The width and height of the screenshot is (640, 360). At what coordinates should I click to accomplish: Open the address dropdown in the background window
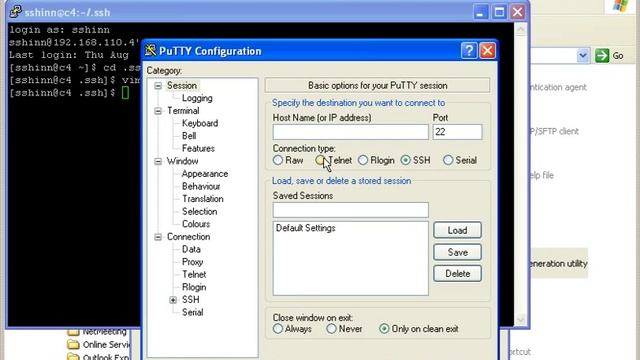(583, 56)
